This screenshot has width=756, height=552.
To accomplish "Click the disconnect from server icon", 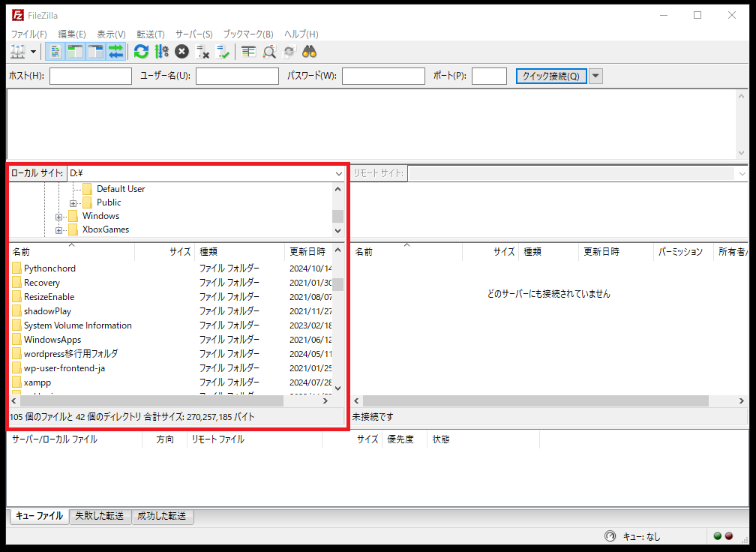I will coord(202,52).
